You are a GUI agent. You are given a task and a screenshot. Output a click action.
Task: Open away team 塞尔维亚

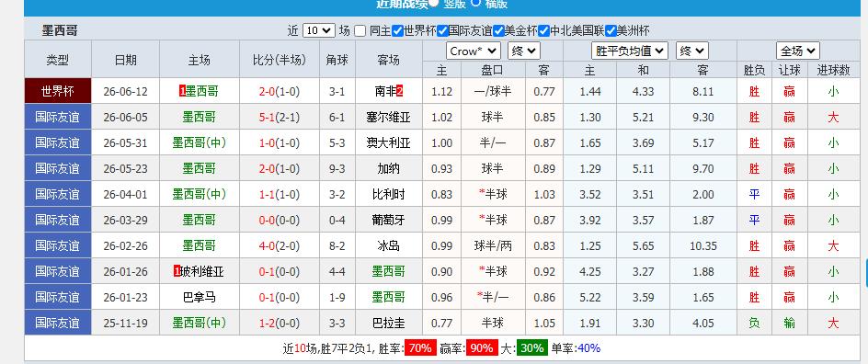pyautogui.click(x=389, y=118)
